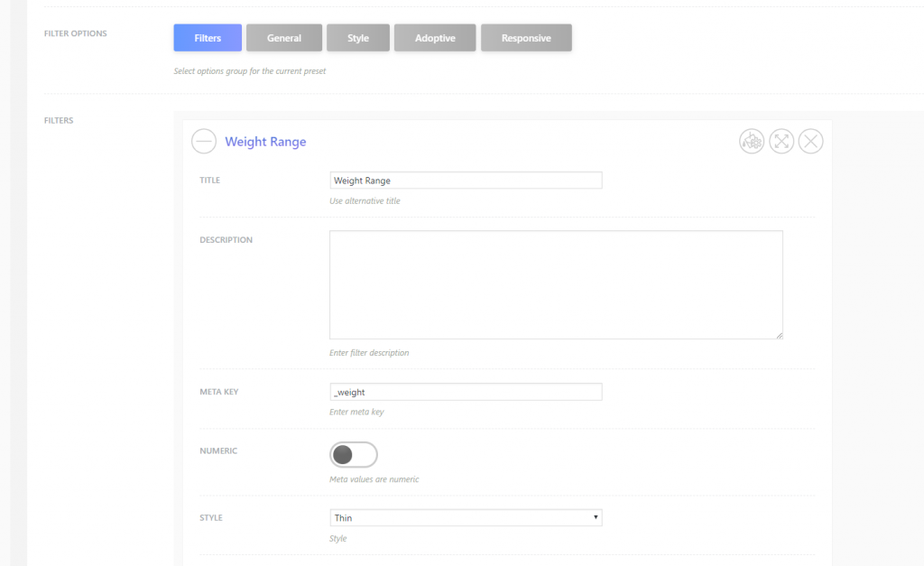Open the Style options tab
Screen dimensions: 924x566
point(357,38)
